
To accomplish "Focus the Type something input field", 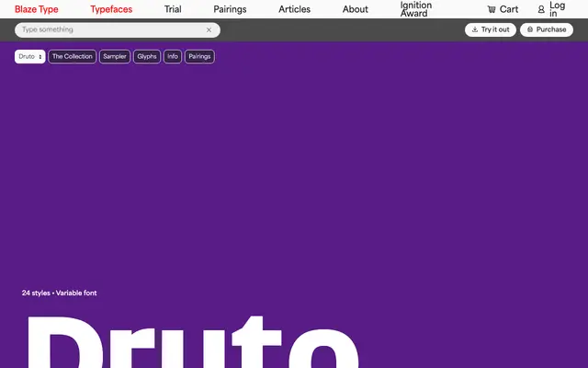I will 118,29.
